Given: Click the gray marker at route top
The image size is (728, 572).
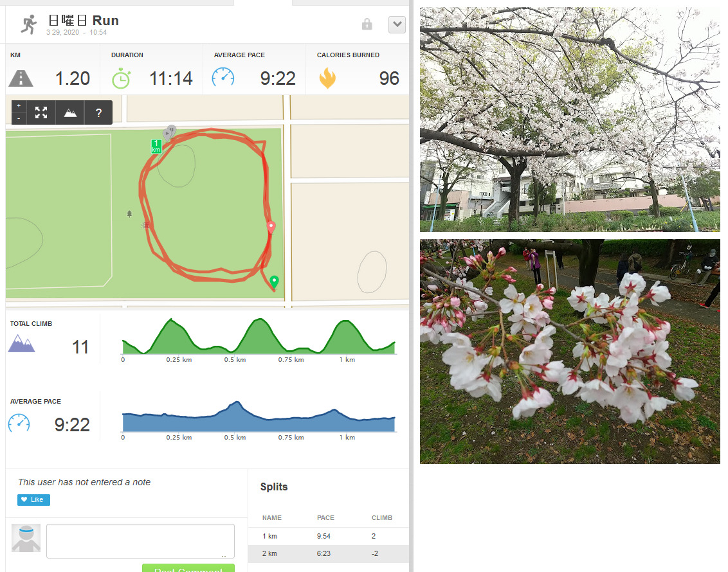Looking at the screenshot, I should 170,132.
